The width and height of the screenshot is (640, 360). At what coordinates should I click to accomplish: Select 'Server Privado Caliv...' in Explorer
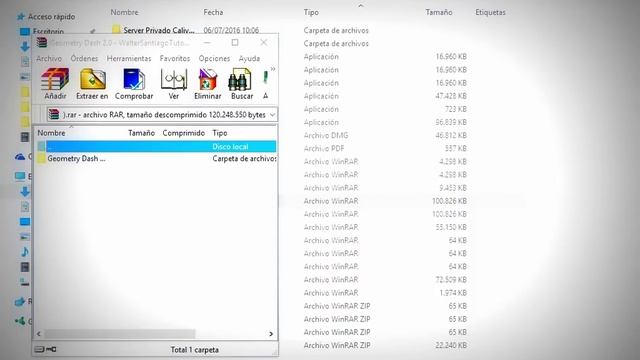click(x=159, y=30)
